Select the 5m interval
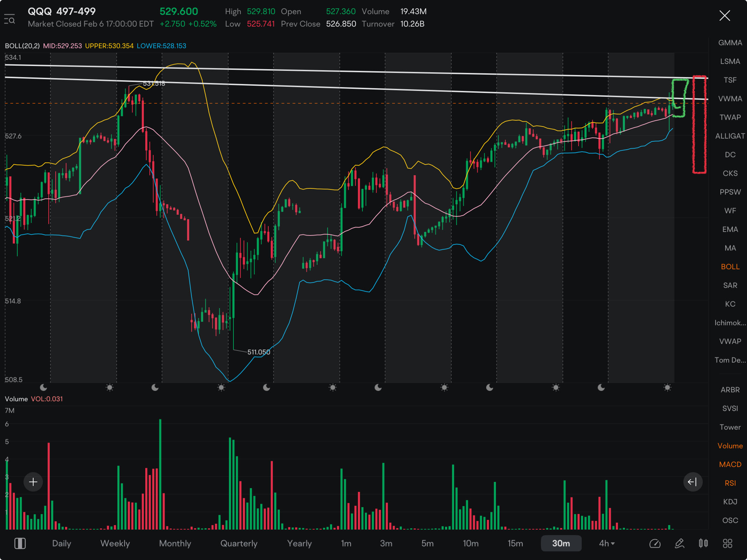Image resolution: width=747 pixels, height=560 pixels. [427, 543]
